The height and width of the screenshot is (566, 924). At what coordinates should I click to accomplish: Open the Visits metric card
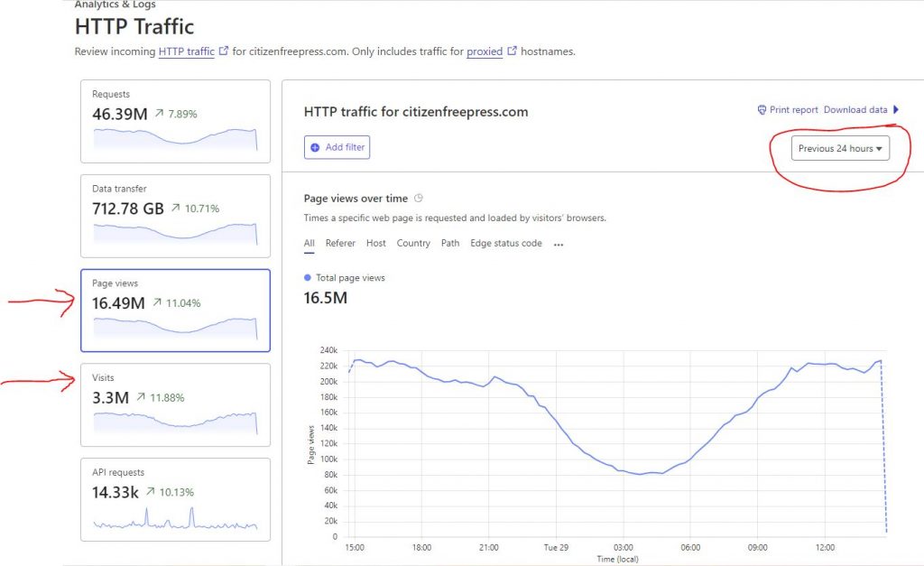[175, 404]
